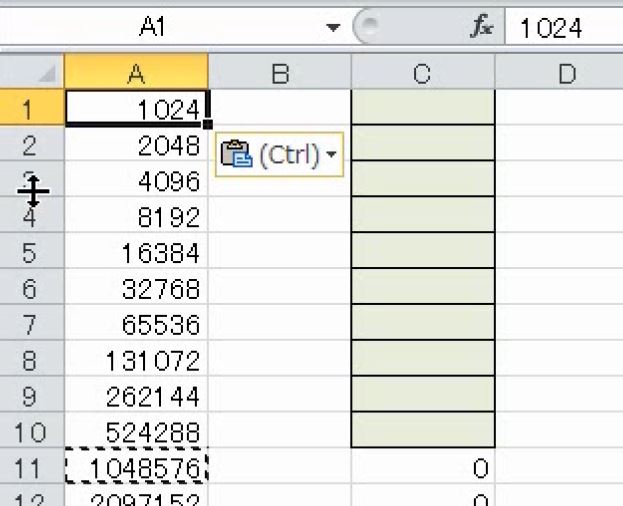This screenshot has width=623, height=506.
Task: Select row 11 header
Action: [32, 465]
